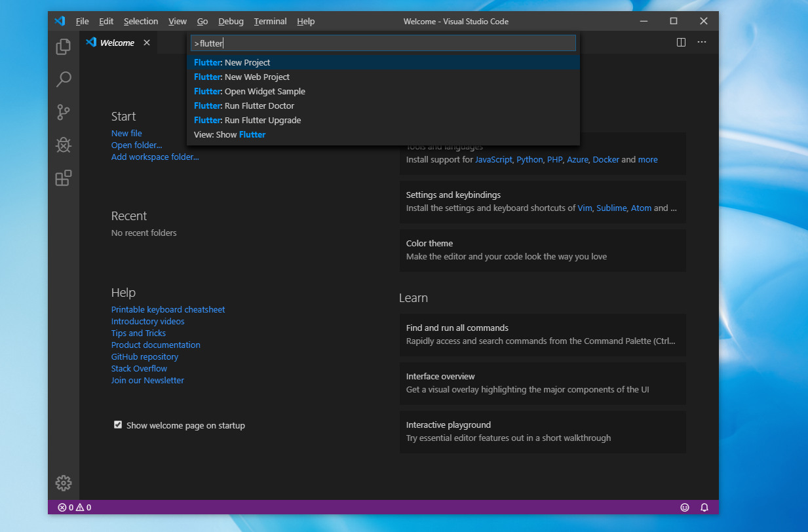This screenshot has width=808, height=532.
Task: Open the View menu
Action: (x=178, y=21)
